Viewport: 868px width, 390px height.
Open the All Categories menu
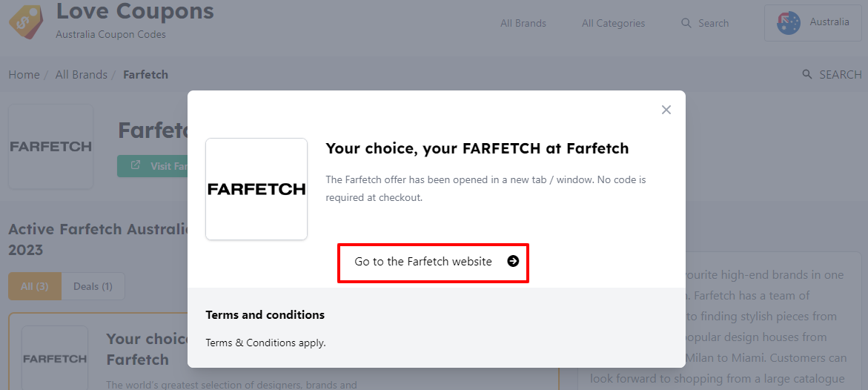(x=613, y=23)
